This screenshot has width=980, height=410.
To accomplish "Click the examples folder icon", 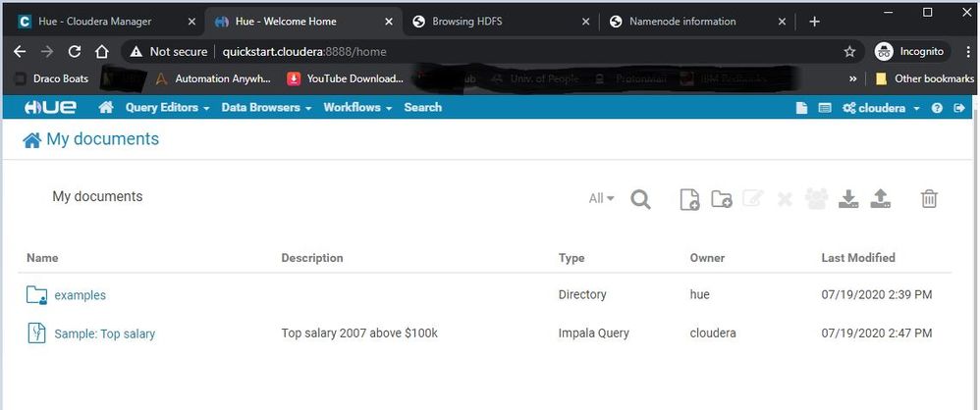I will pos(36,295).
